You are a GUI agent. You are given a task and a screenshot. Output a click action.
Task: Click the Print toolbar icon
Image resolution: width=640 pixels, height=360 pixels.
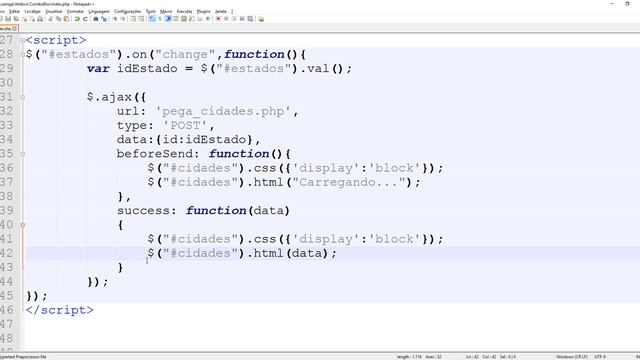pos(40,19)
